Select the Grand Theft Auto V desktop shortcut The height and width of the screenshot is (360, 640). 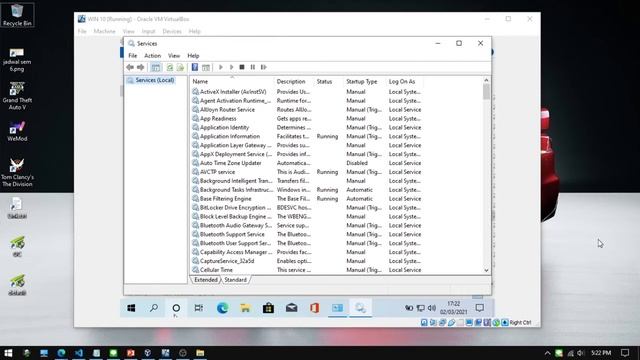[x=17, y=96]
